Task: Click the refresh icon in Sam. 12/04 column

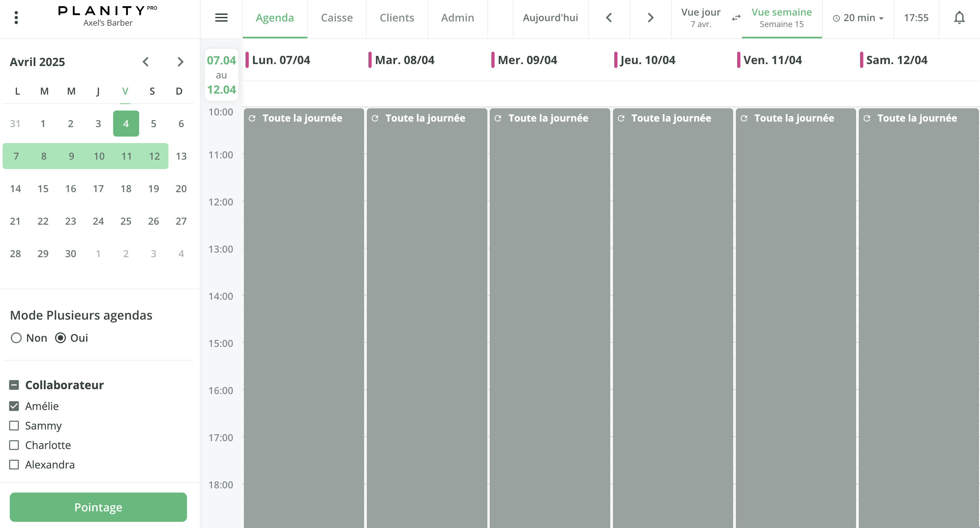Action: 867,118
